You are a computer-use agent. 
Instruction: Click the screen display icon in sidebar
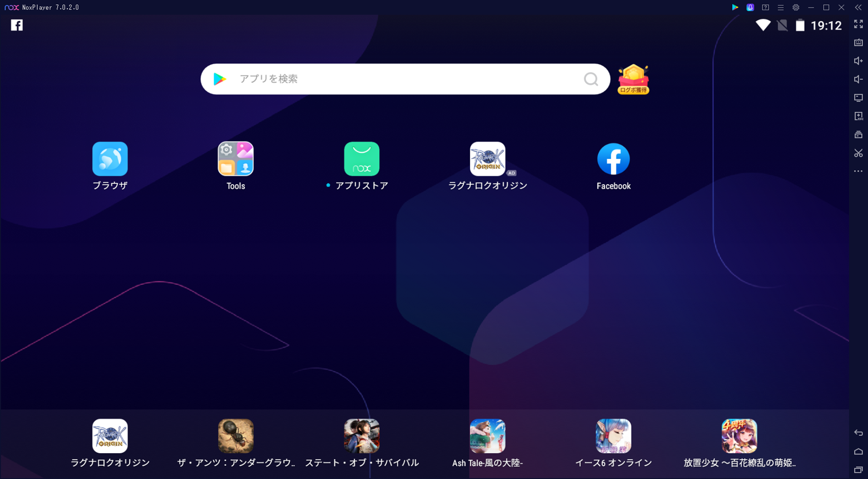coord(858,98)
